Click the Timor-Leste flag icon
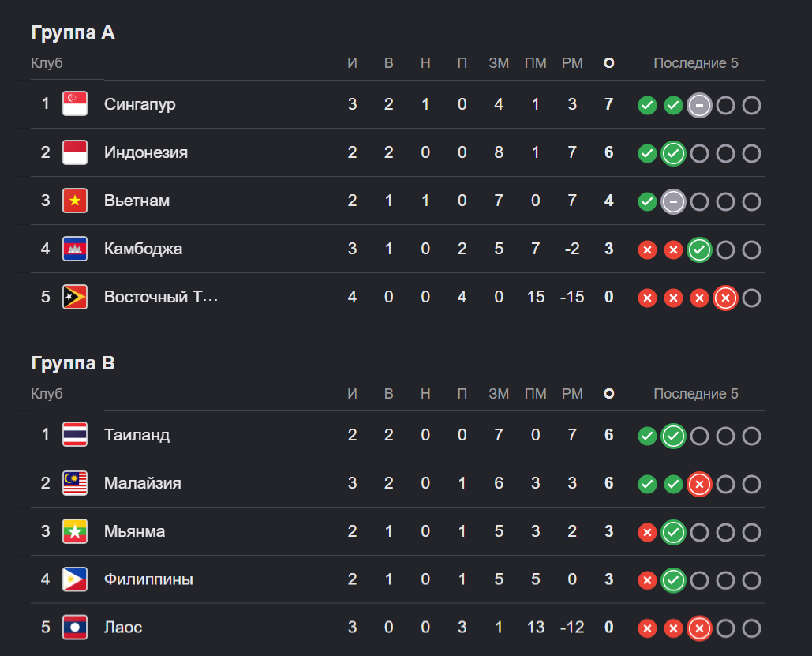The height and width of the screenshot is (656, 812). pyautogui.click(x=74, y=297)
